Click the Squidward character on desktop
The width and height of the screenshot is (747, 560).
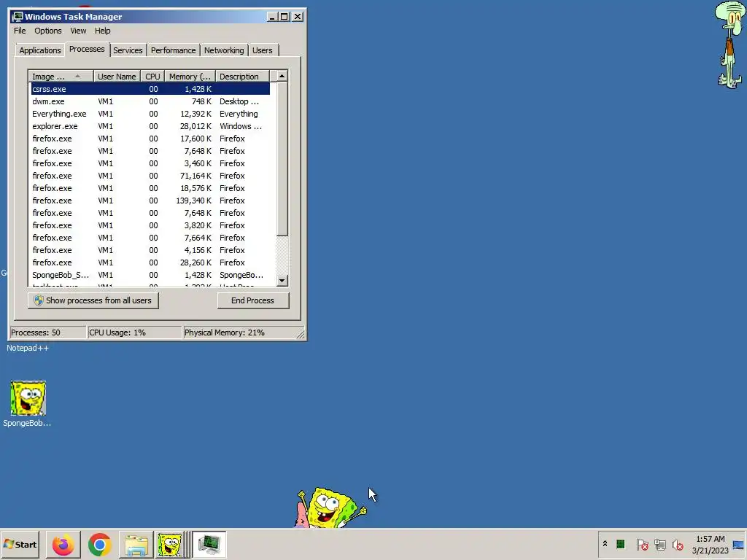click(729, 44)
